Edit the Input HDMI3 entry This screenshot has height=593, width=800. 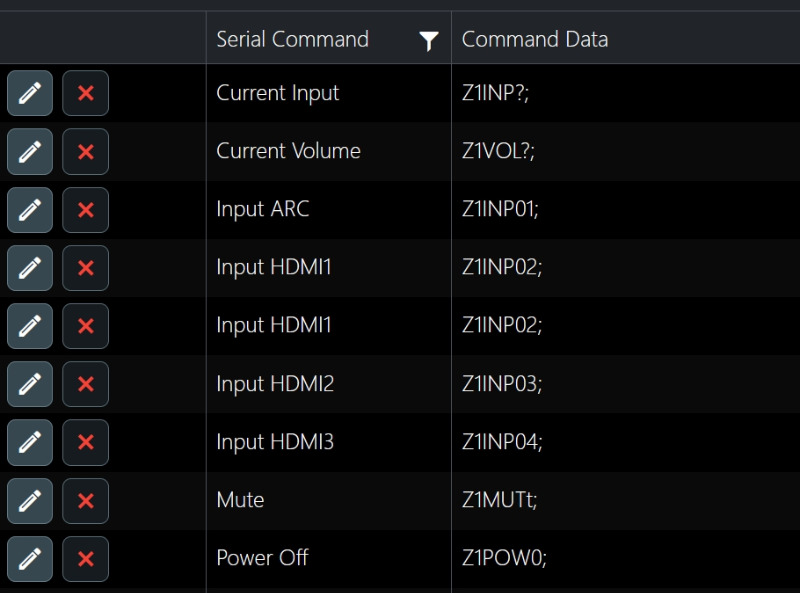point(30,442)
